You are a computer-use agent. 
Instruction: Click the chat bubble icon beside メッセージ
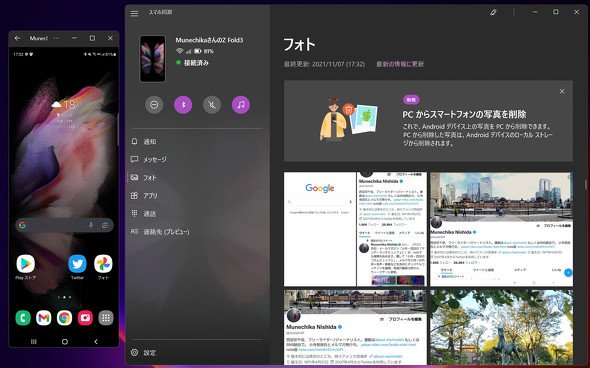[134, 159]
